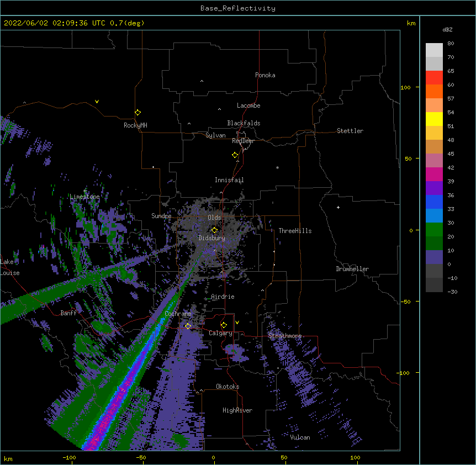This screenshot has height=465, width=476.
Task: Click the Lacombe city label
Action: tap(248, 105)
